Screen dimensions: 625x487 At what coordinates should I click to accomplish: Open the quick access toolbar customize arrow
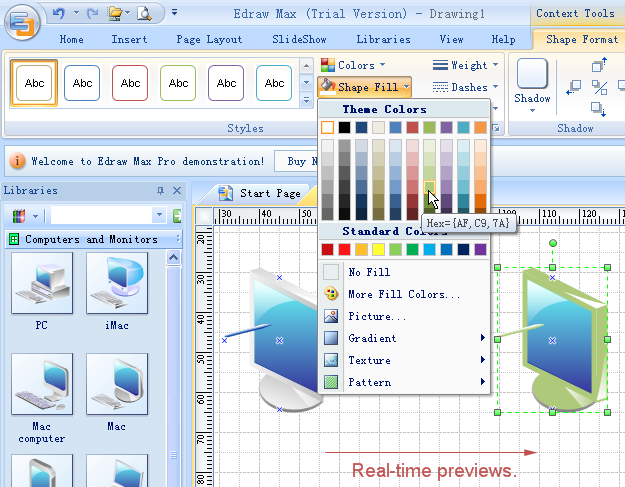pyautogui.click(x=174, y=12)
